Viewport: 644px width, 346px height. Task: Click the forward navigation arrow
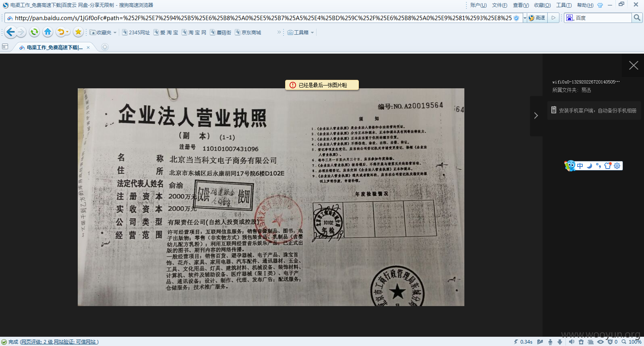22,32
